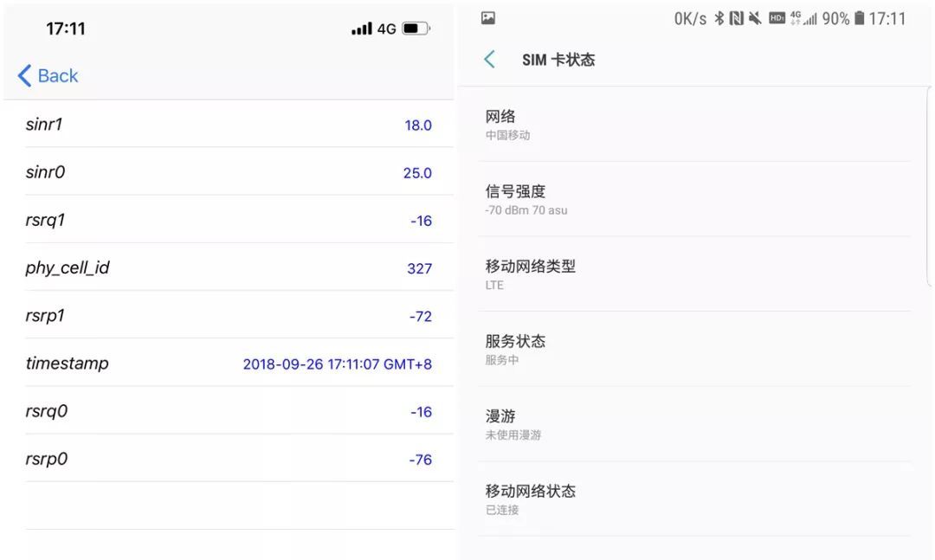Tap the NFC icon in the status bar

pyautogui.click(x=738, y=17)
